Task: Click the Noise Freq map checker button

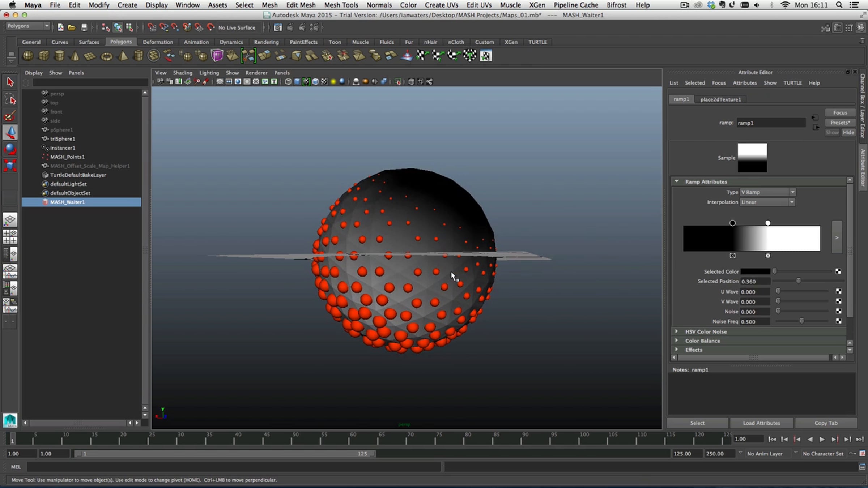Action: click(x=838, y=321)
